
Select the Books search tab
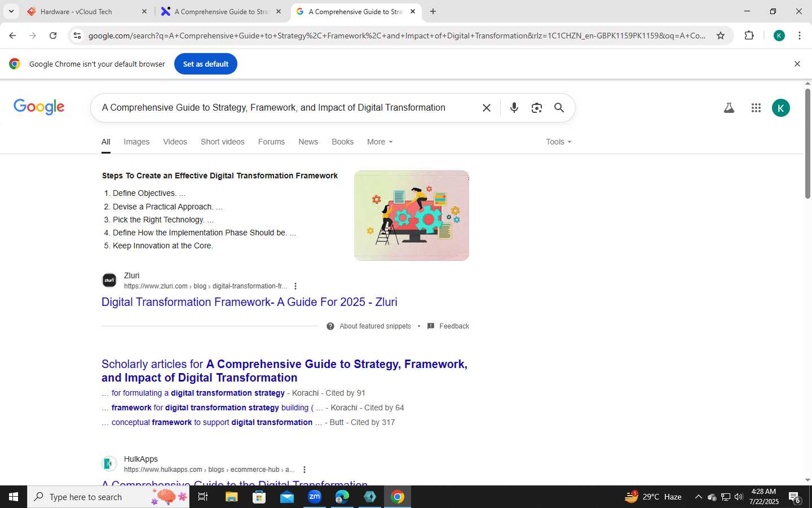342,142
